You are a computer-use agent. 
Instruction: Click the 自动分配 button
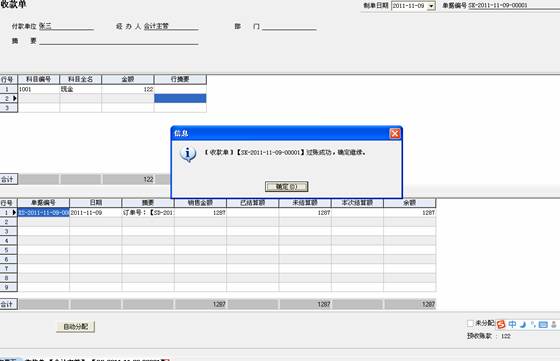click(x=75, y=326)
